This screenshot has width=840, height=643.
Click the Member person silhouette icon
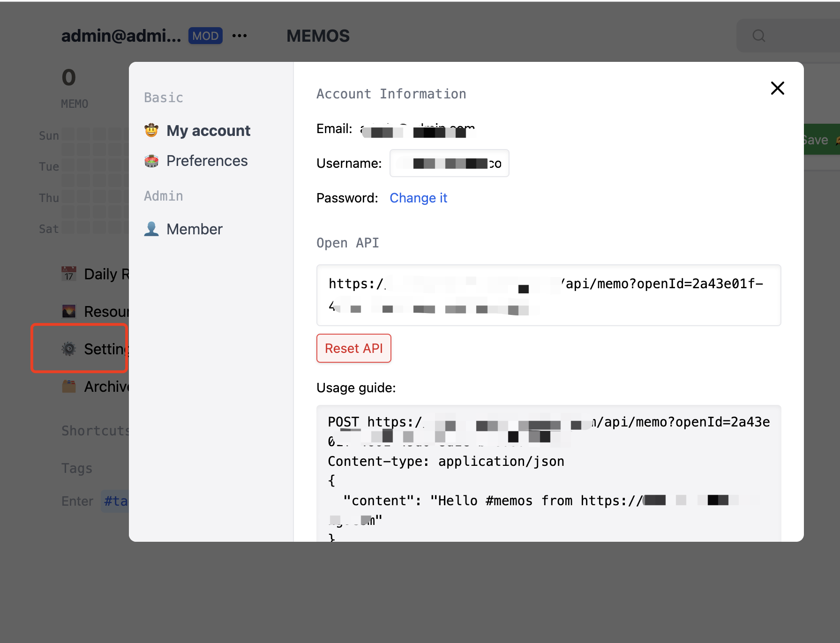(x=151, y=229)
